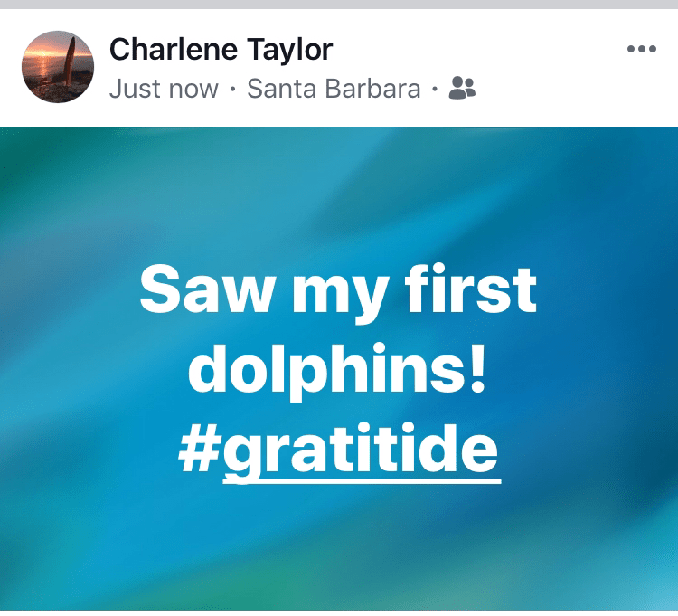The width and height of the screenshot is (678, 616).
Task: Click the "Just now" timestamp
Action: point(164,89)
